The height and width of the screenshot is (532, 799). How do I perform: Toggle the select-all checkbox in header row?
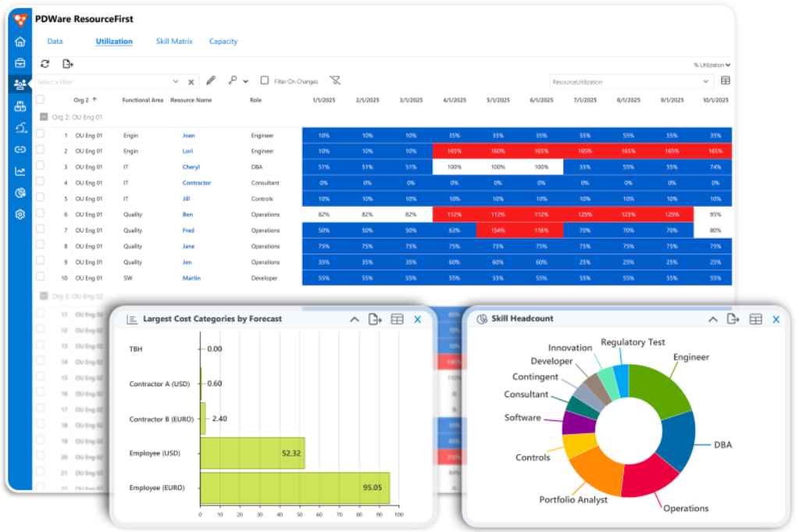pos(40,100)
